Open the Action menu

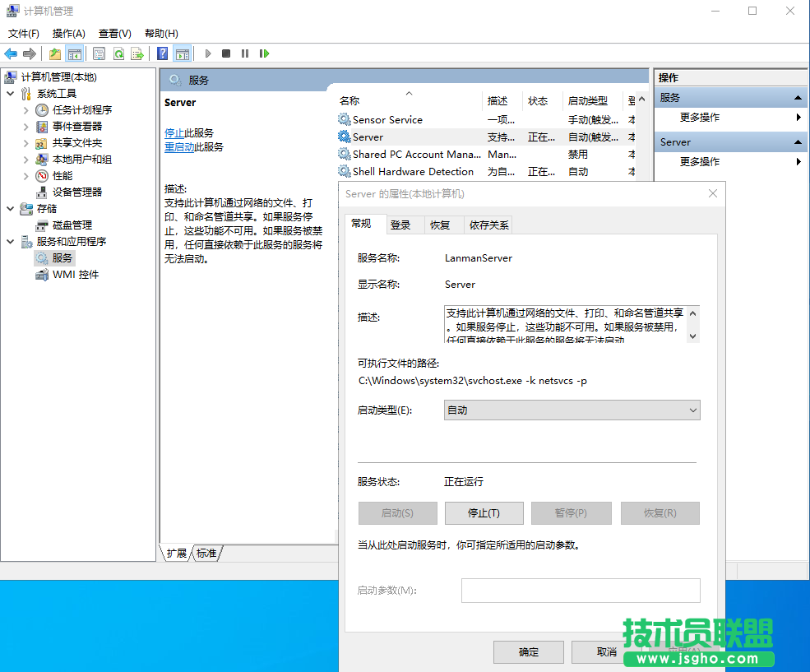click(68, 34)
